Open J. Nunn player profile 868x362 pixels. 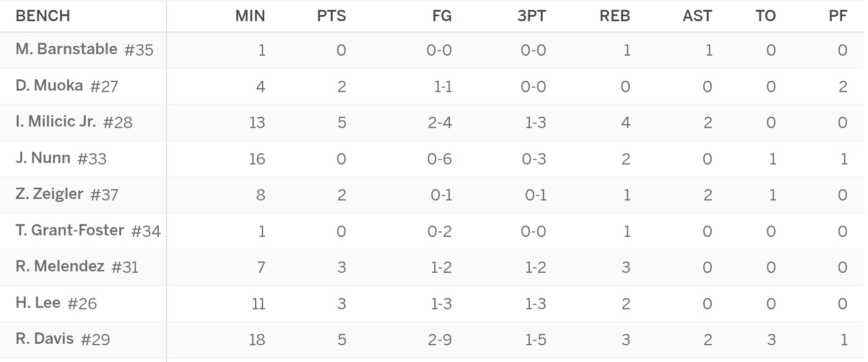(x=43, y=158)
